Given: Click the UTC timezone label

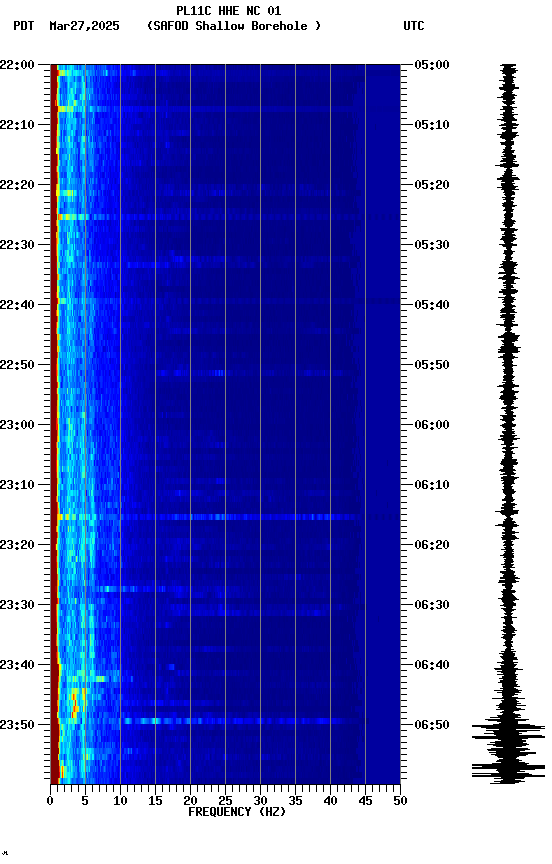Looking at the screenshot, I should click(414, 26).
